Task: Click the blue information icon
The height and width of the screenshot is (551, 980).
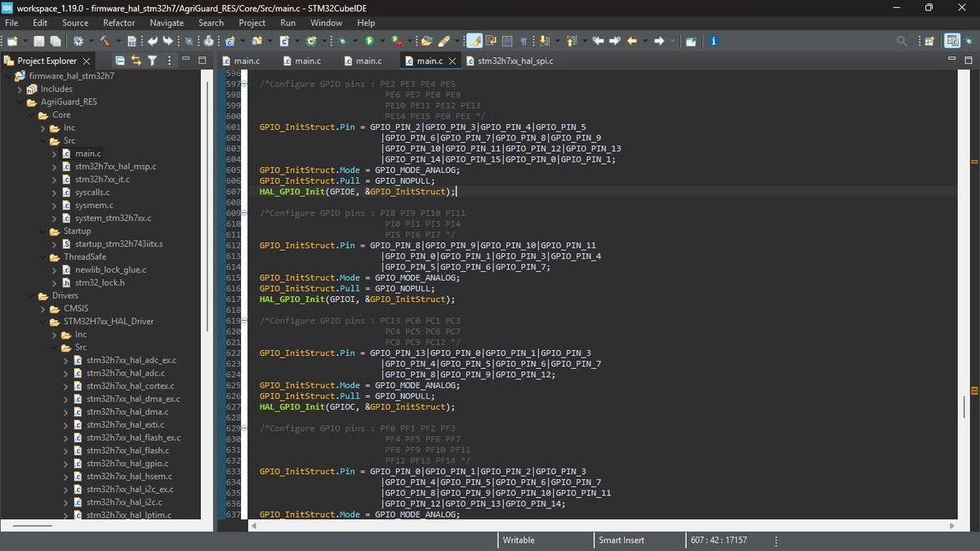Action: pos(713,41)
